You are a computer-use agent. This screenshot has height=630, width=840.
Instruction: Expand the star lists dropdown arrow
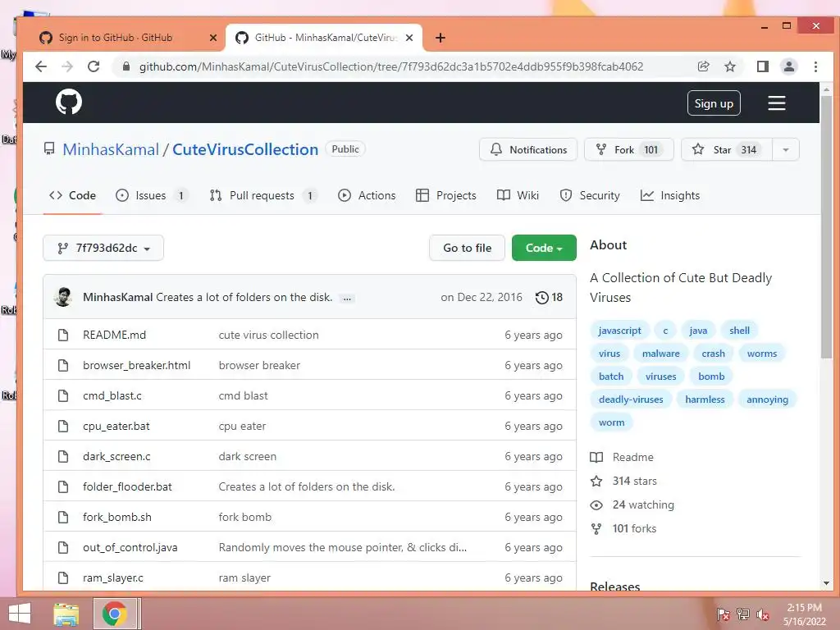pyautogui.click(x=785, y=149)
